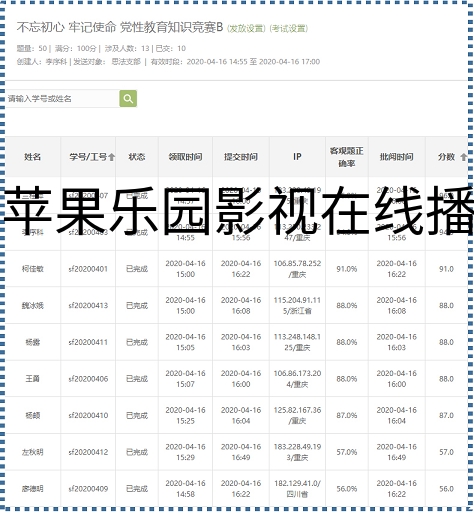Select the 客观题正确率 column header

click(347, 157)
